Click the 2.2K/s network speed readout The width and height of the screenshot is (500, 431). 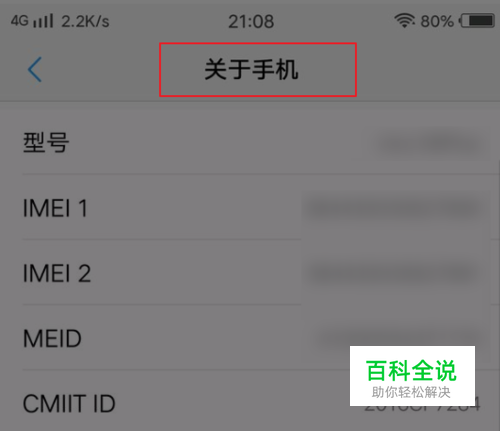pyautogui.click(x=85, y=22)
